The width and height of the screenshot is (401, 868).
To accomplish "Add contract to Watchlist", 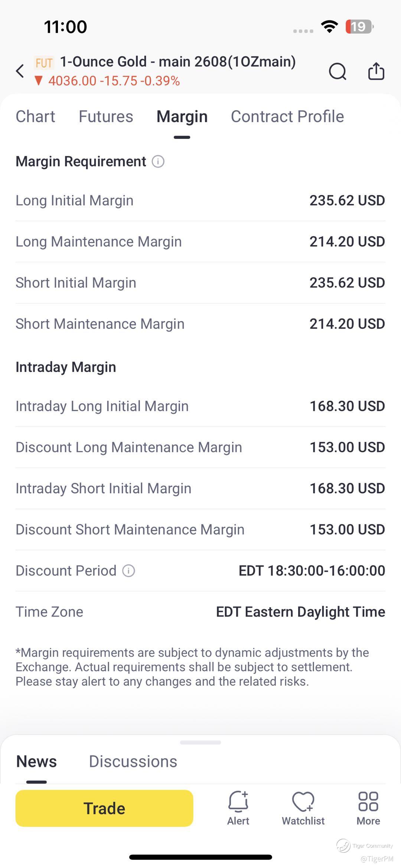I will click(303, 808).
